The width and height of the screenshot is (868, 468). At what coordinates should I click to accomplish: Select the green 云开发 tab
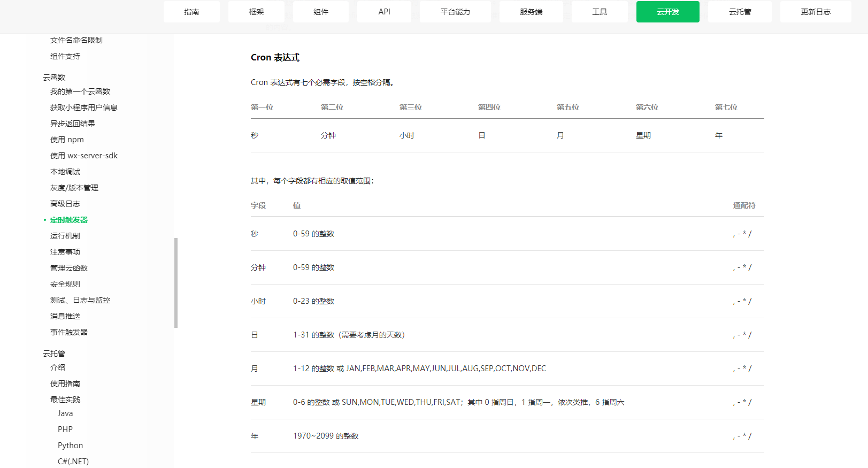coord(668,12)
